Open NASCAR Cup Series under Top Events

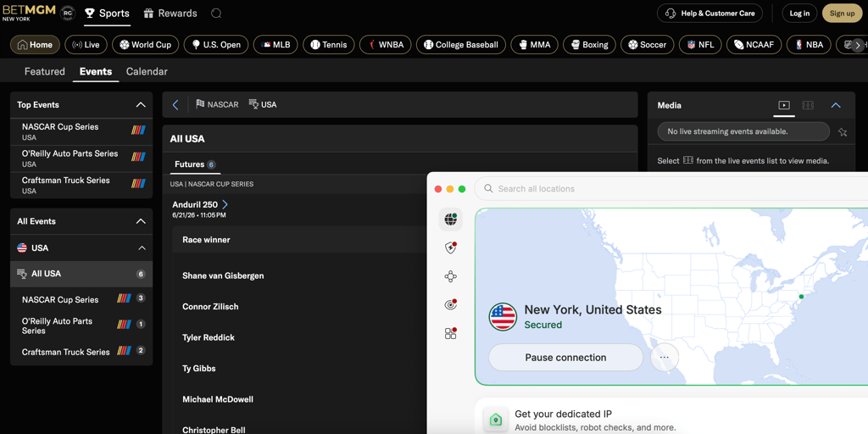pyautogui.click(x=81, y=131)
